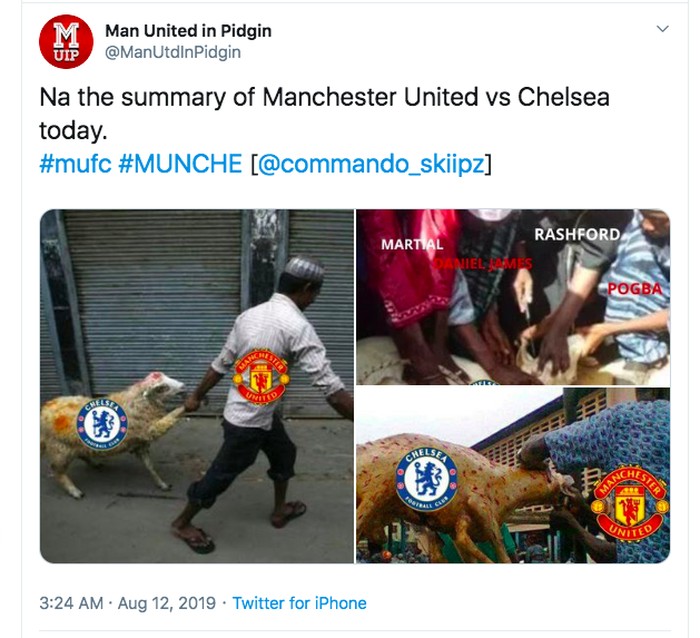Open the bottom-right photo with Chelsea badge
The height and width of the screenshot is (638, 700).
point(513,475)
